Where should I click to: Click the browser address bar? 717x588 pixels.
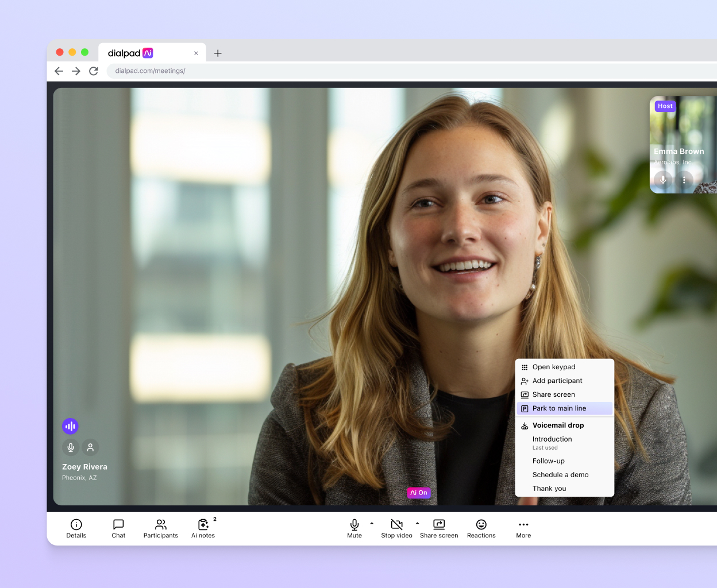(230, 71)
